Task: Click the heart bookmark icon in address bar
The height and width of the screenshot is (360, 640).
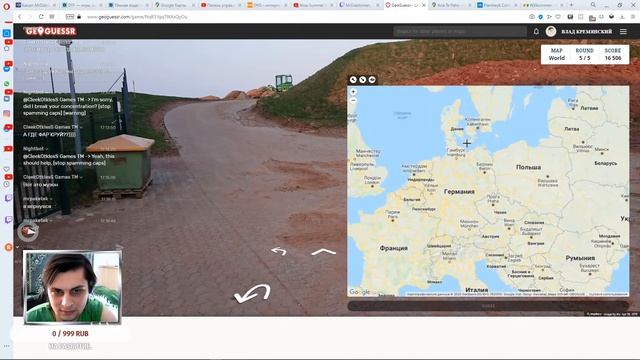Action: click(x=558, y=17)
